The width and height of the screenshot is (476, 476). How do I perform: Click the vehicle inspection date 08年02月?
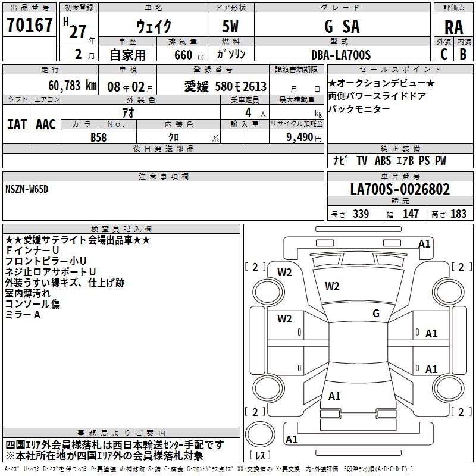[x=130, y=87]
